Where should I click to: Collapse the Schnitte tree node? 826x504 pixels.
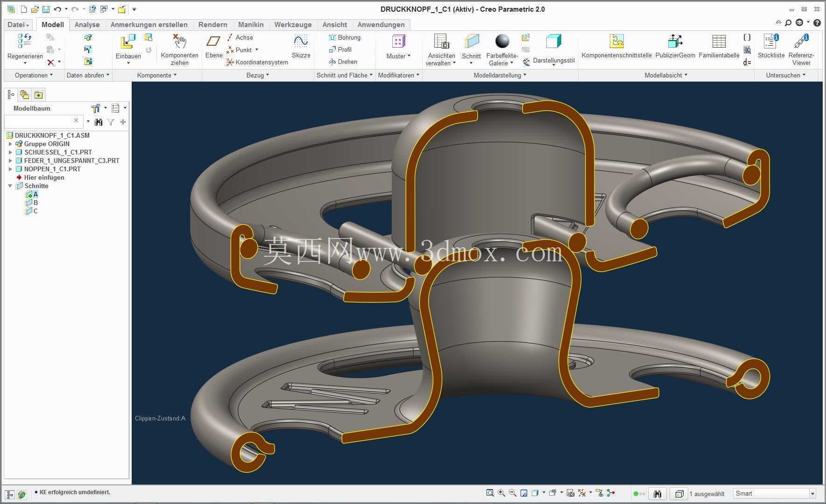pyautogui.click(x=10, y=186)
